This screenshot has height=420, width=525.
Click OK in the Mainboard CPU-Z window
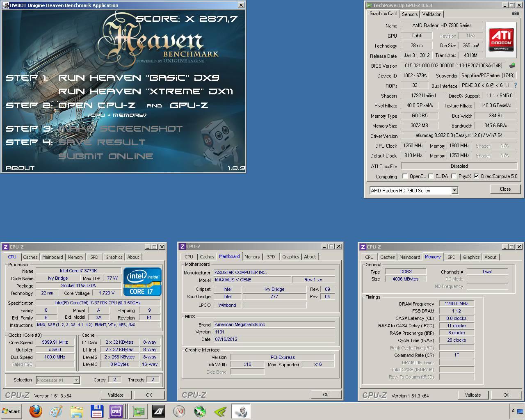pyautogui.click(x=326, y=395)
